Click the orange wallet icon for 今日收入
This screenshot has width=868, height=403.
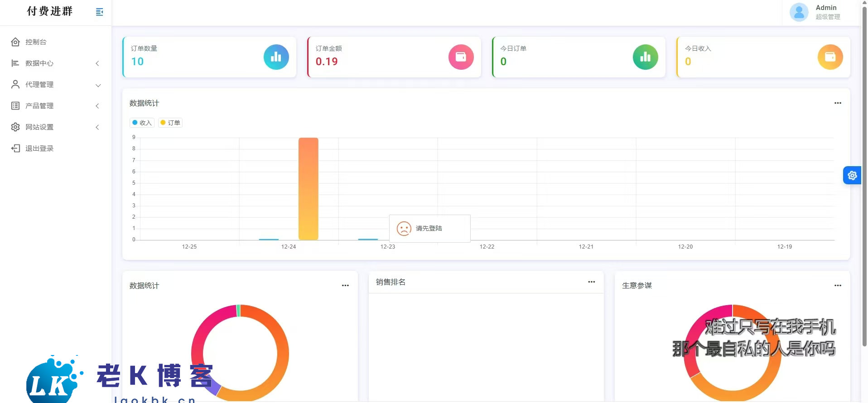pyautogui.click(x=830, y=57)
